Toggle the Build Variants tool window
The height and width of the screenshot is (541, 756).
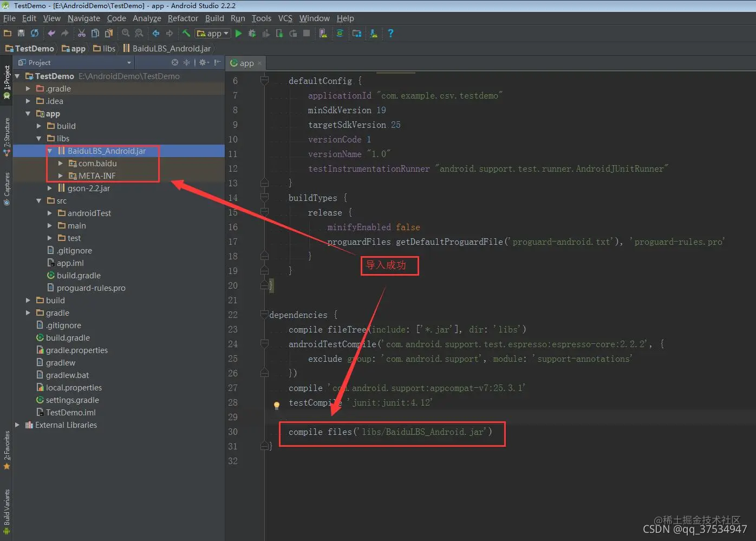[x=6, y=512]
